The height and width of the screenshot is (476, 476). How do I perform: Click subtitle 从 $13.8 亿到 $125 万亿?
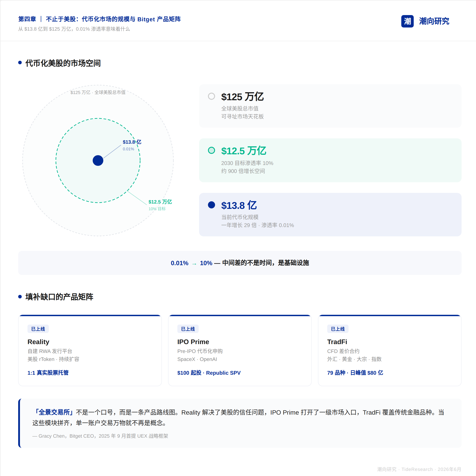point(74,29)
